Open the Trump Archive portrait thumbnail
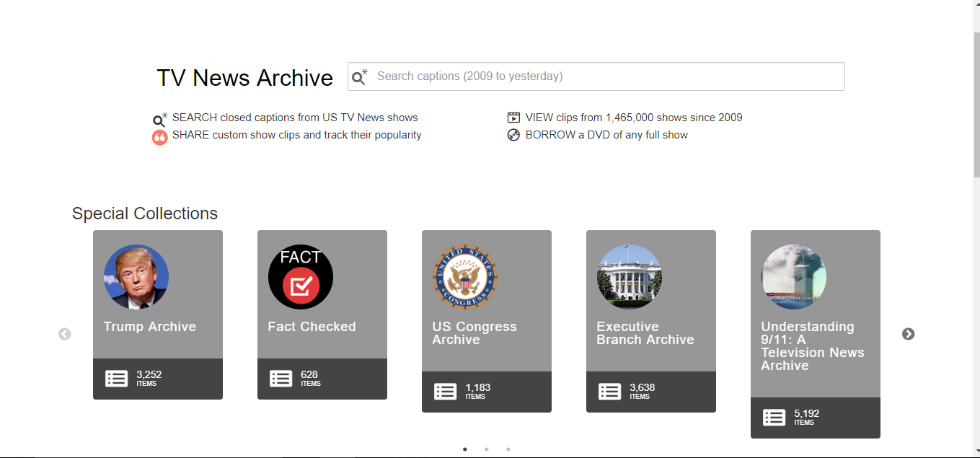The height and width of the screenshot is (458, 980). pos(136,277)
